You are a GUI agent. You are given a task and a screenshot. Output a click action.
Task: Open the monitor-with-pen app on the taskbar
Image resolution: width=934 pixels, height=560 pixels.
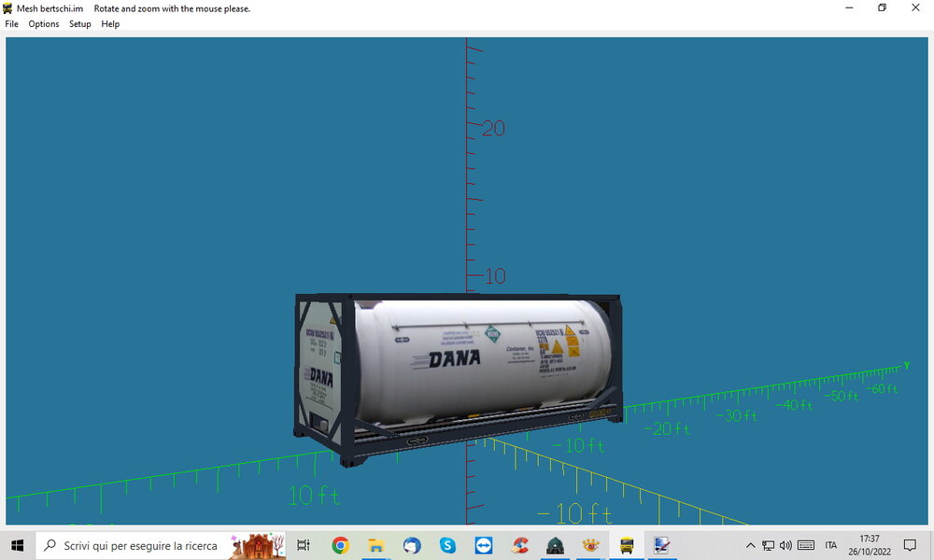click(662, 545)
